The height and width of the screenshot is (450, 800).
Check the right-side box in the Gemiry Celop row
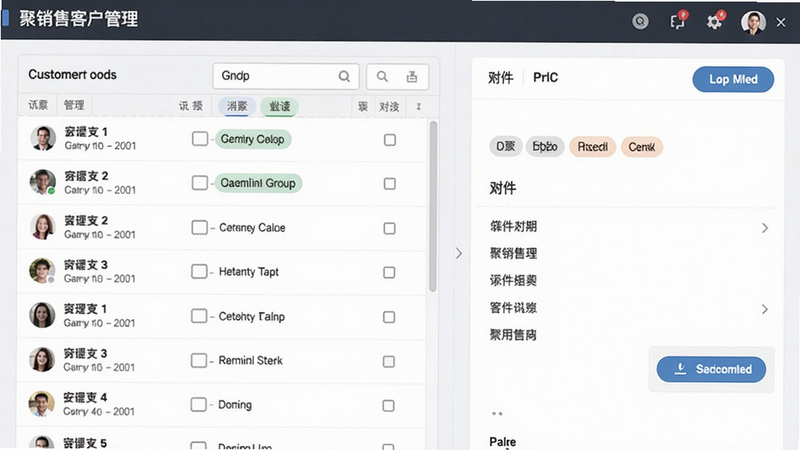pyautogui.click(x=390, y=140)
